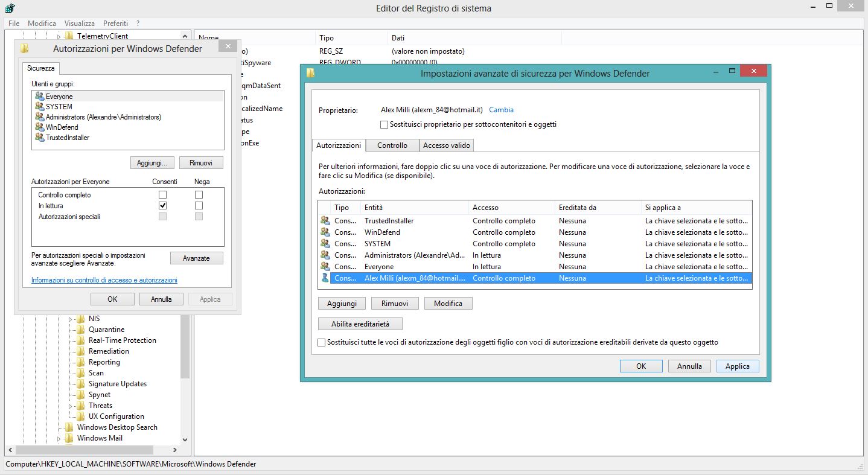Click the group icon beside SYSTEM in Utenti e gruppi

40,107
